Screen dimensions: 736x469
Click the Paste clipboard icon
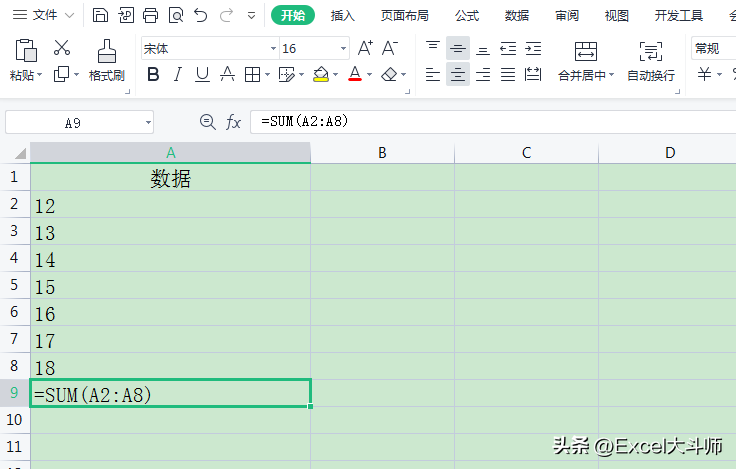[x=26, y=50]
